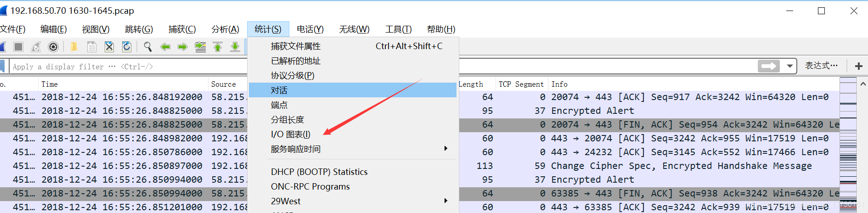Open the 帮助(H) menu
Viewport: 868px width, 213px height.
[x=441, y=29]
